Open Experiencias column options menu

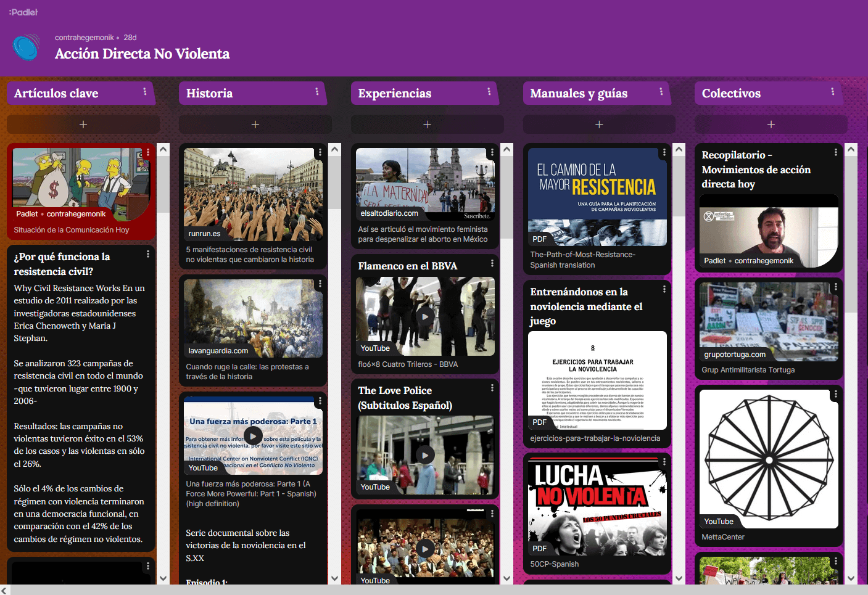[489, 92]
